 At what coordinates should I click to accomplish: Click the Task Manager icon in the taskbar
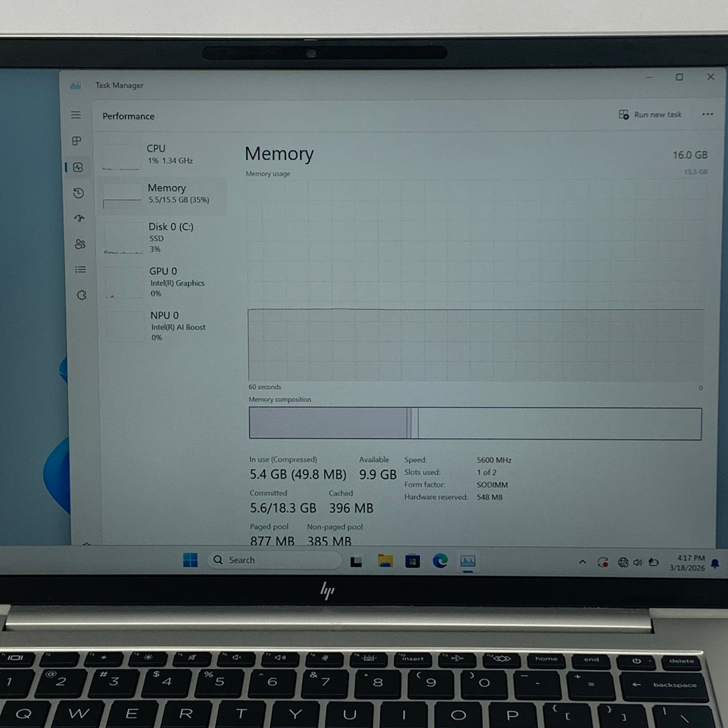[468, 560]
